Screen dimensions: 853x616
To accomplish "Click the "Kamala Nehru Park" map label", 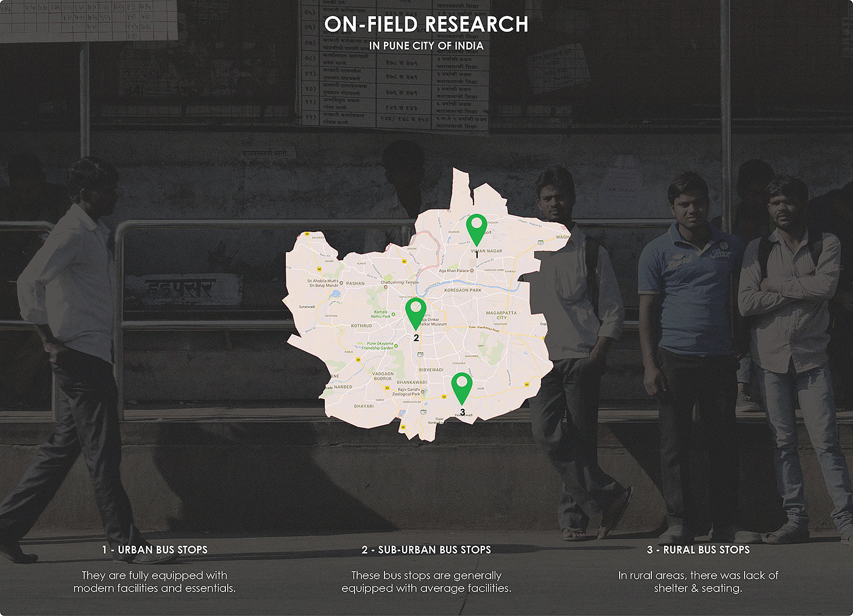I will [381, 314].
